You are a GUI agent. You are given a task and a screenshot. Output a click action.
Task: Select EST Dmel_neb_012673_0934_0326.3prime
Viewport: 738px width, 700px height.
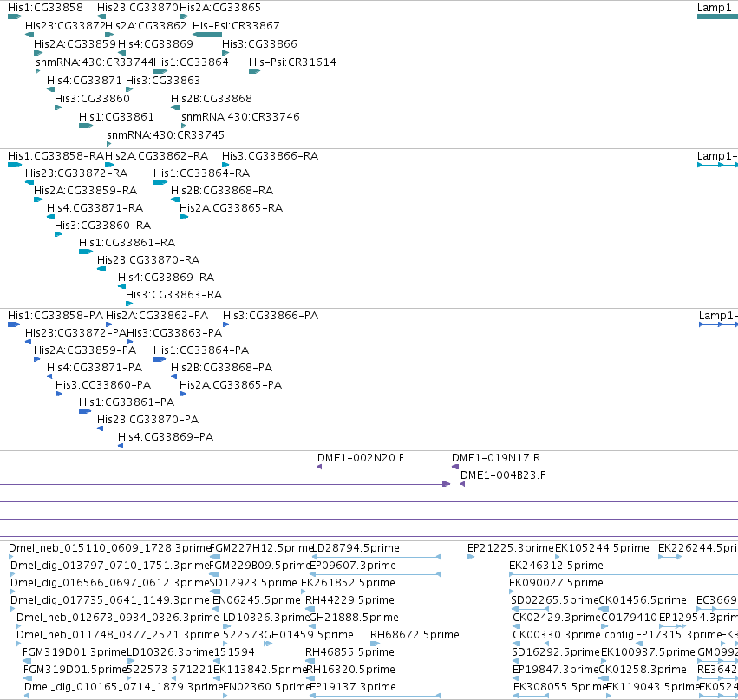118,618
